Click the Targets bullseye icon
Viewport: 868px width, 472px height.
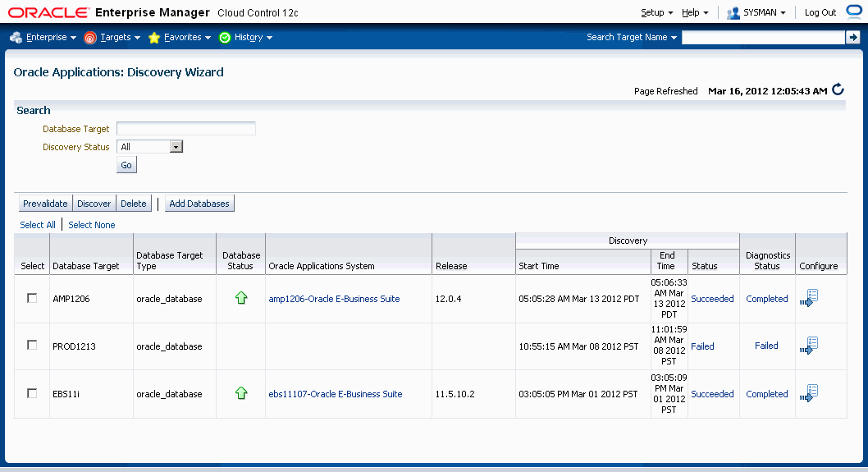point(89,38)
